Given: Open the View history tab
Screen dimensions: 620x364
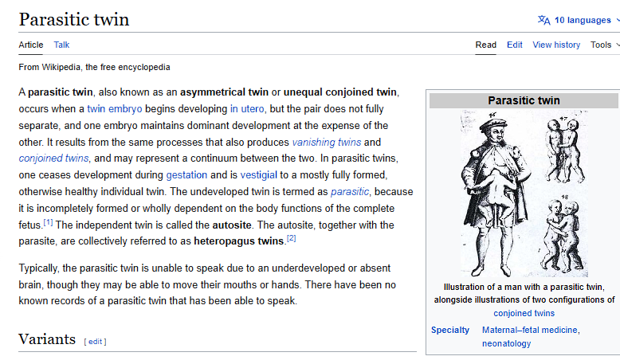Looking at the screenshot, I should click(556, 45).
